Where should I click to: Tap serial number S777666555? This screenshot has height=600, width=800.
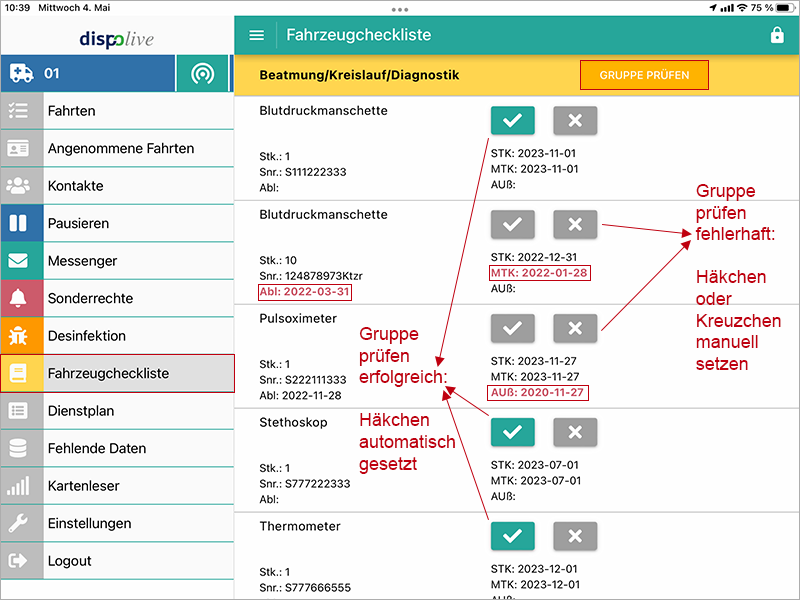pos(318,588)
